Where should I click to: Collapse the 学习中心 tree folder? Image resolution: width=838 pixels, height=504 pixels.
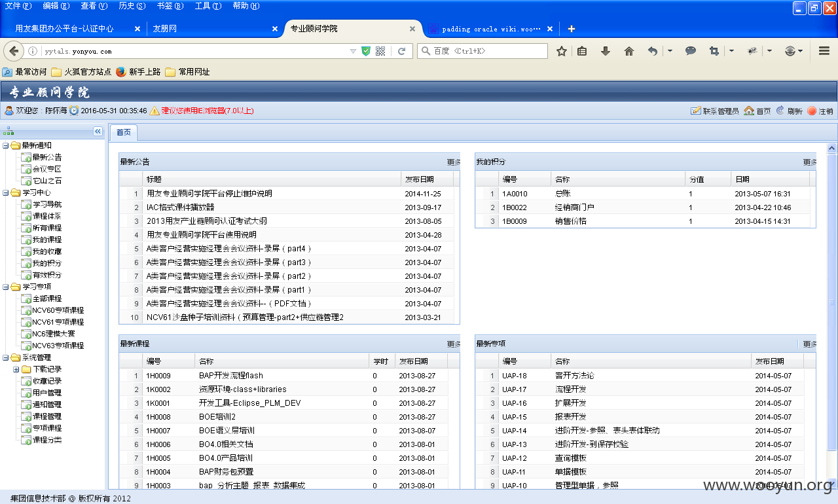6,192
